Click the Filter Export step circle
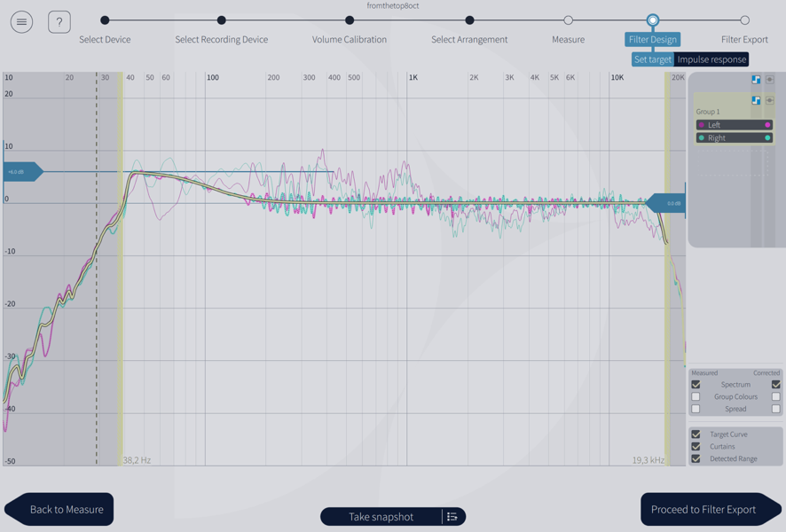 (744, 20)
